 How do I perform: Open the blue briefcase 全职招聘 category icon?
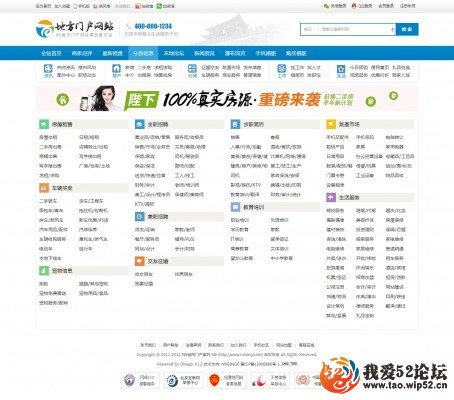(140, 124)
